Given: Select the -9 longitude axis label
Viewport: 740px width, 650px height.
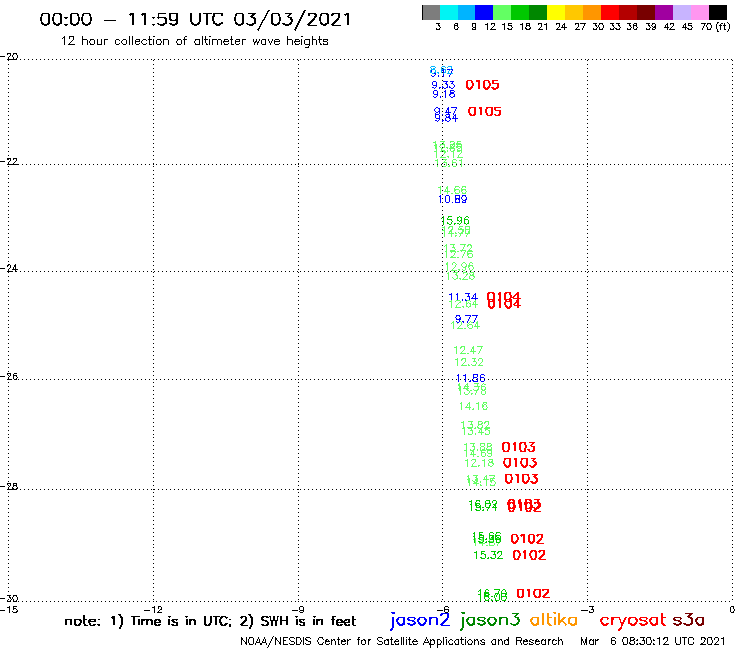Looking at the screenshot, I should point(298,609).
